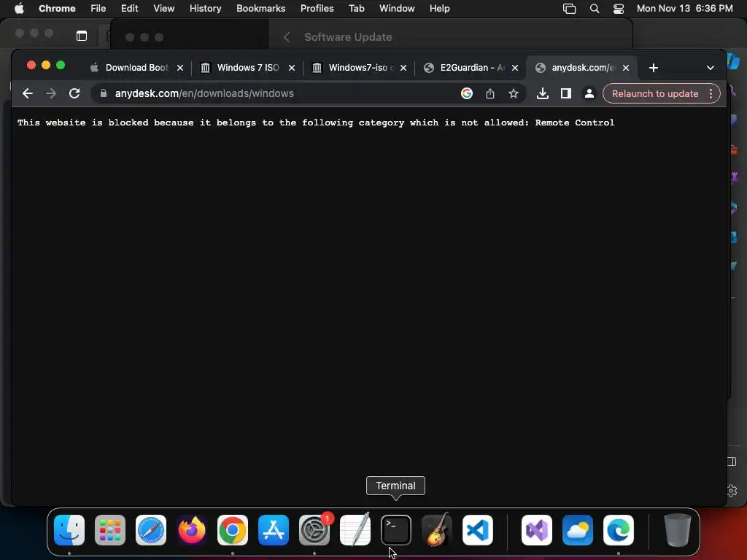This screenshot has height=560, width=747.
Task: Click the Google icon in the address bar
Action: click(x=467, y=93)
